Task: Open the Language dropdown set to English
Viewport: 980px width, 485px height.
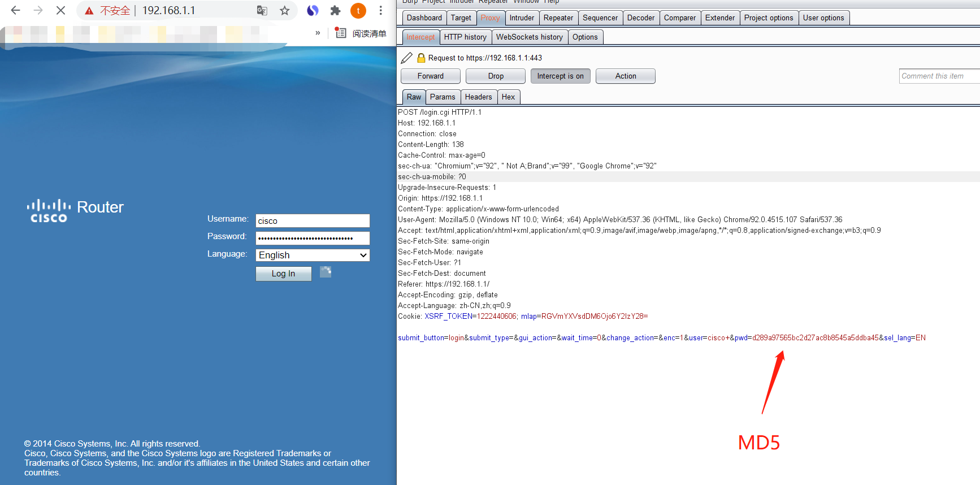Action: 313,255
